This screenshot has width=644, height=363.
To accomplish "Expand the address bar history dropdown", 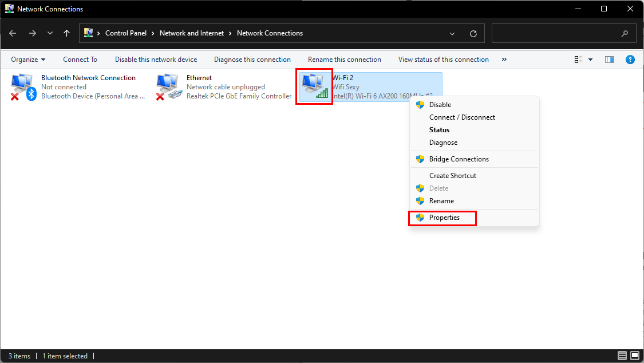I will pyautogui.click(x=452, y=34).
